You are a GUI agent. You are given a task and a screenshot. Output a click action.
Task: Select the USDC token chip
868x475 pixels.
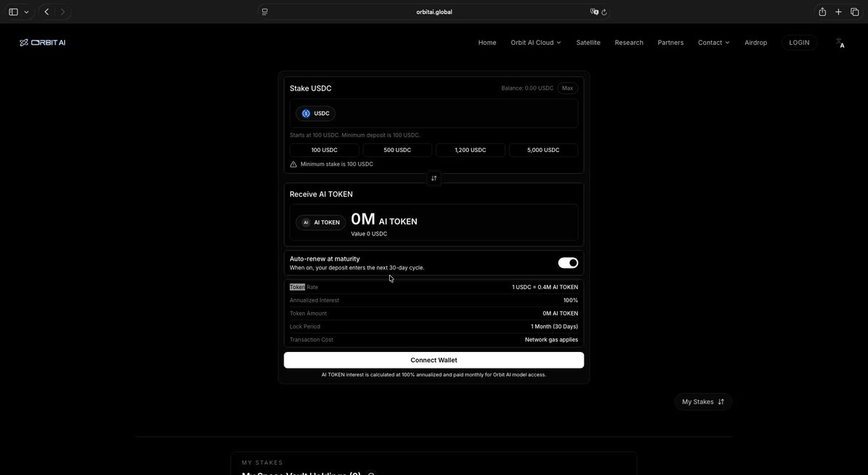pos(315,114)
